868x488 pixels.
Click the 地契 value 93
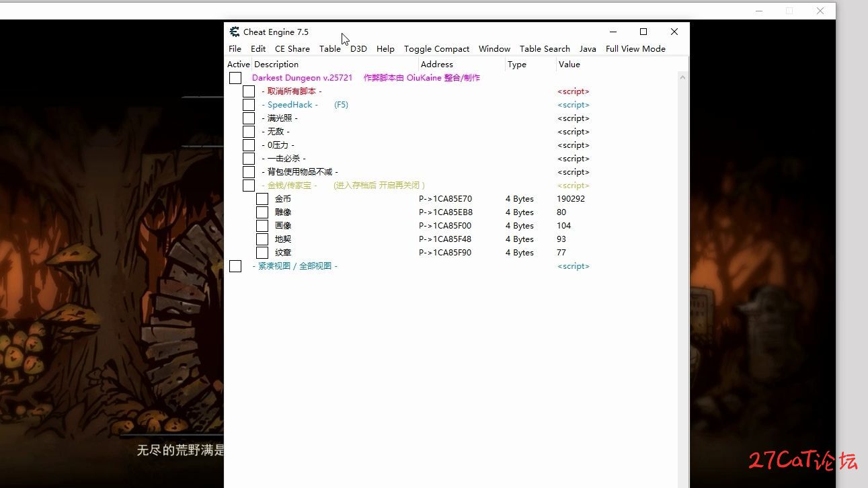pos(561,239)
